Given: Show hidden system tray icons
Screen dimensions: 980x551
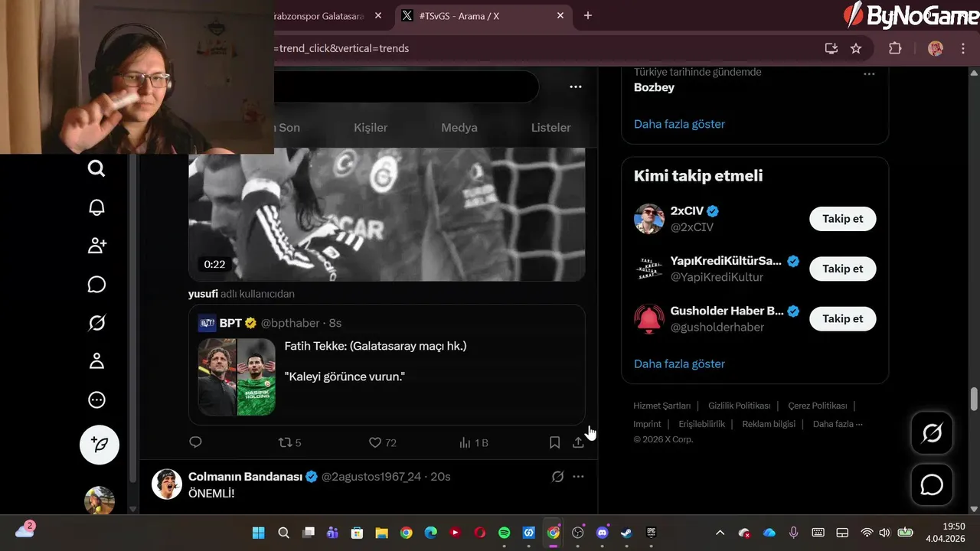Looking at the screenshot, I should [x=720, y=533].
